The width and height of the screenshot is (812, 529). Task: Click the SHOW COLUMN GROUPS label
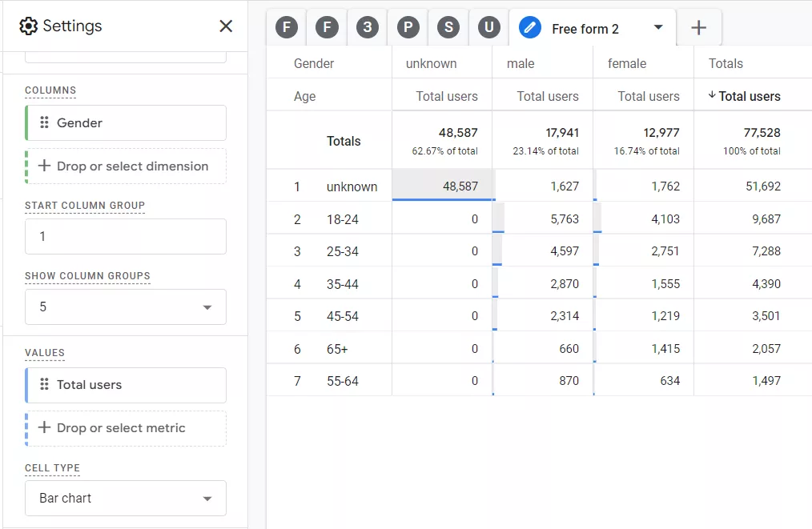coord(87,276)
